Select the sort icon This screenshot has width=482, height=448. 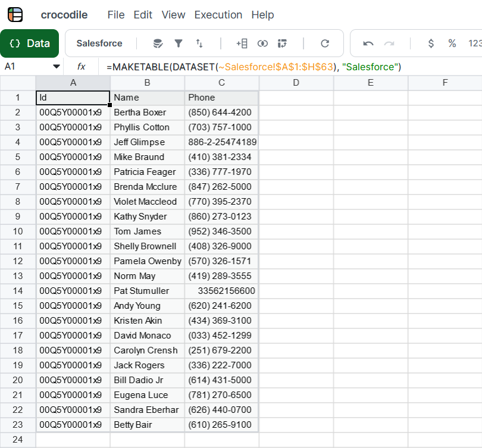point(199,43)
